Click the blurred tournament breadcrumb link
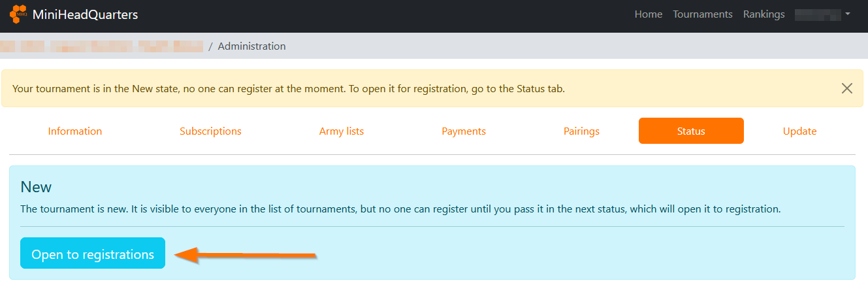 click(101, 46)
